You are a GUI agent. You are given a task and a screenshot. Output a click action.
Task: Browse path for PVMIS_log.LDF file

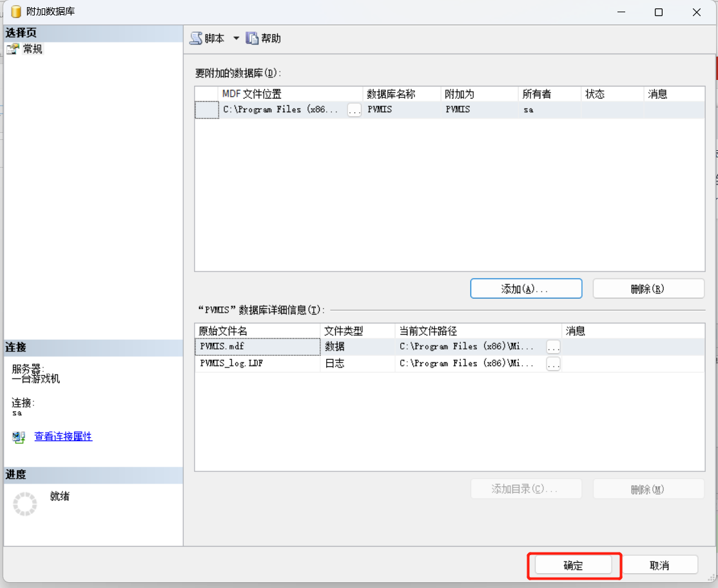pos(553,364)
